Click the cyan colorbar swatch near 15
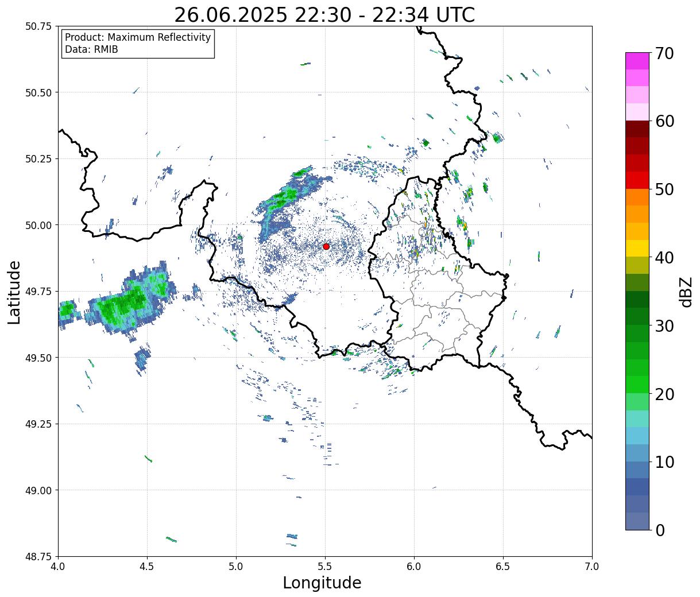This screenshot has width=700, height=597. [x=637, y=436]
